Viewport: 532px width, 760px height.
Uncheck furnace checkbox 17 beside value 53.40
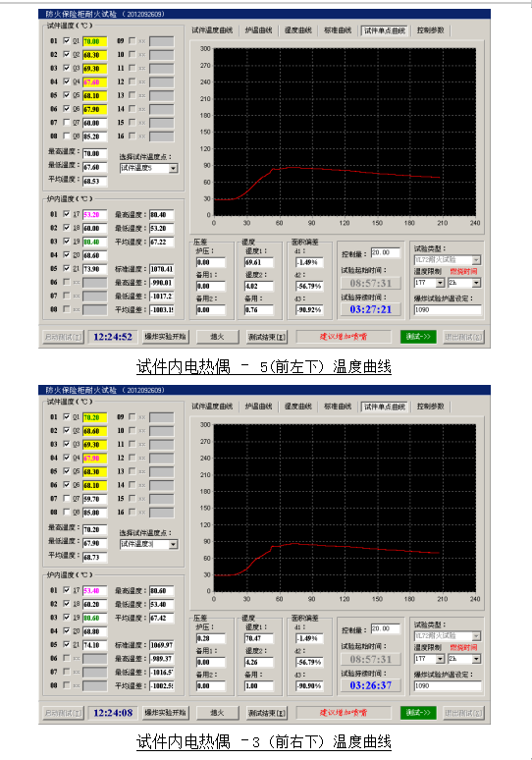tap(67, 590)
